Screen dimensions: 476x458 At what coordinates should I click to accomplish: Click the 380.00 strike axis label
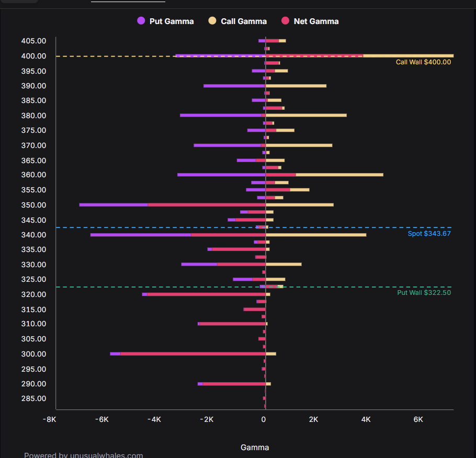pos(33,116)
